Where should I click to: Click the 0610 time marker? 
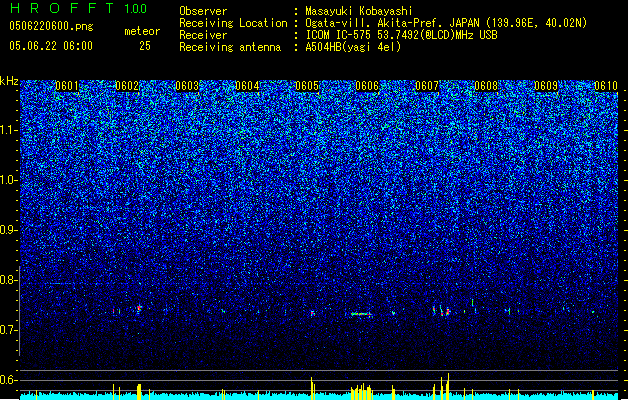(x=606, y=86)
